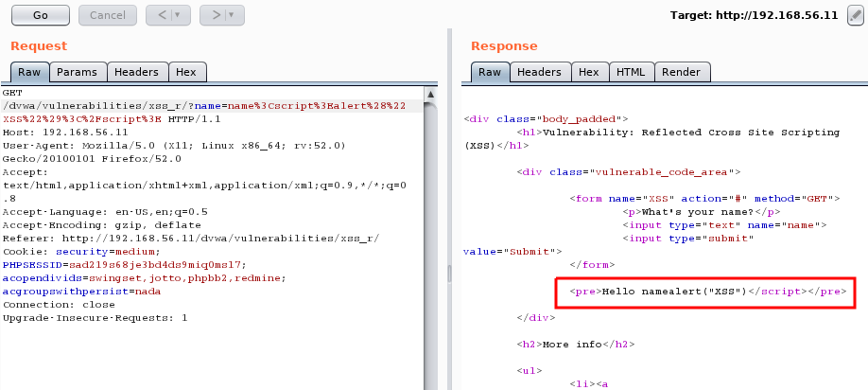The width and height of the screenshot is (868, 390).
Task: Click the 'More info' h2 response line
Action: pos(576,345)
